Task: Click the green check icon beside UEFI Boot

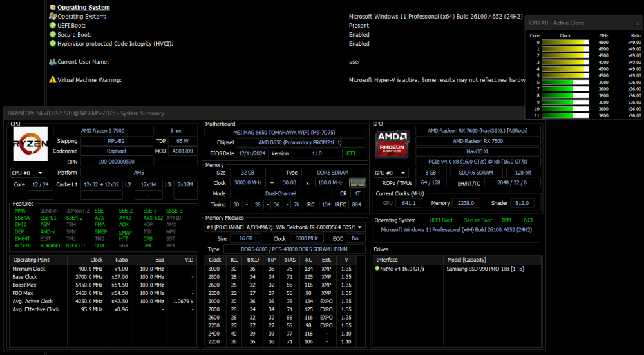Action: pyautogui.click(x=53, y=26)
